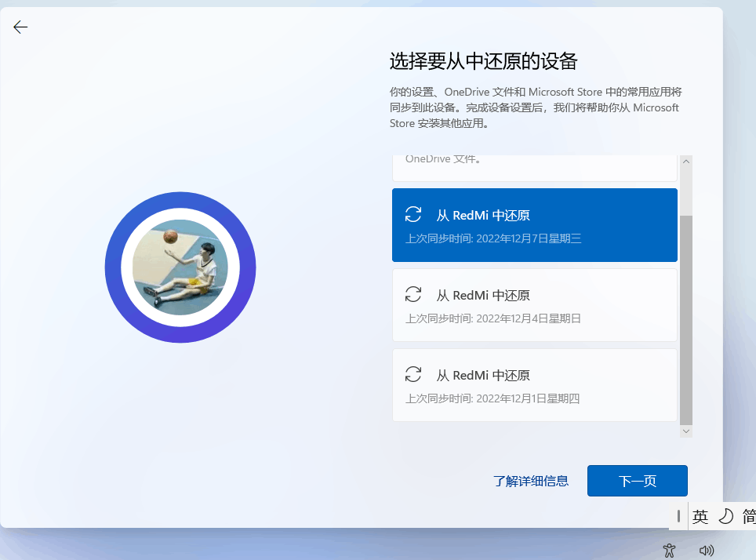Click the IME bar drag handle
Viewport: 756px width, 560px height.
tap(678, 516)
